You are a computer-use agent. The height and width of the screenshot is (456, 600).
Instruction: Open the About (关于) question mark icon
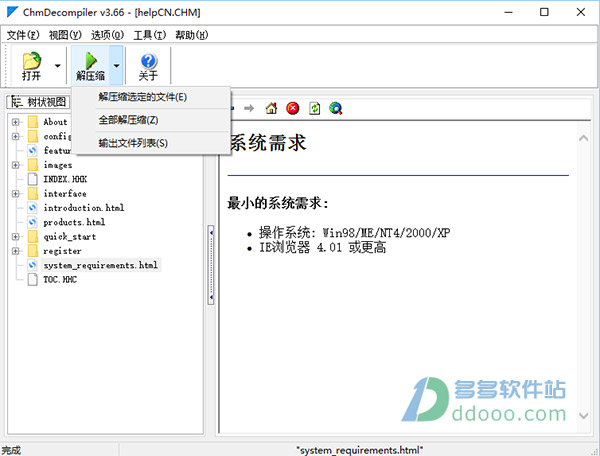tap(148, 61)
